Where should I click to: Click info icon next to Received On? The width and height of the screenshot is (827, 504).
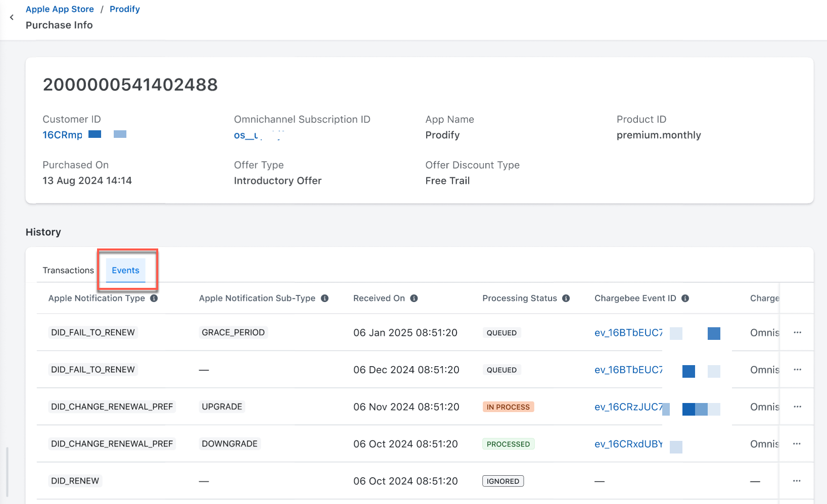414,298
